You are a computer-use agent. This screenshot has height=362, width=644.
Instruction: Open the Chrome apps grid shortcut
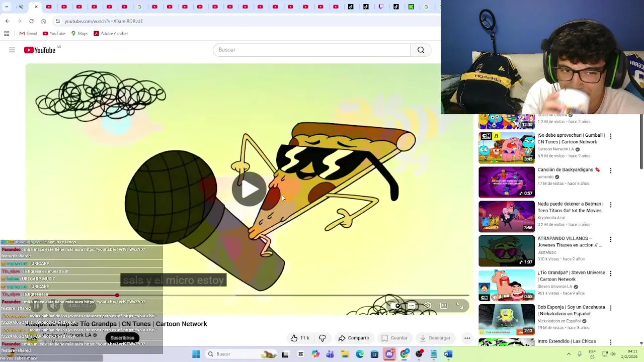[x=7, y=34]
